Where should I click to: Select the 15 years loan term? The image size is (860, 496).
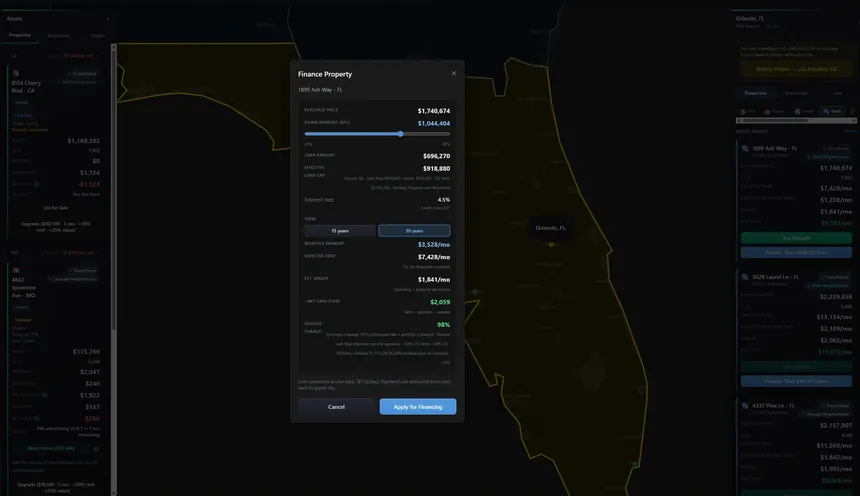[340, 231]
